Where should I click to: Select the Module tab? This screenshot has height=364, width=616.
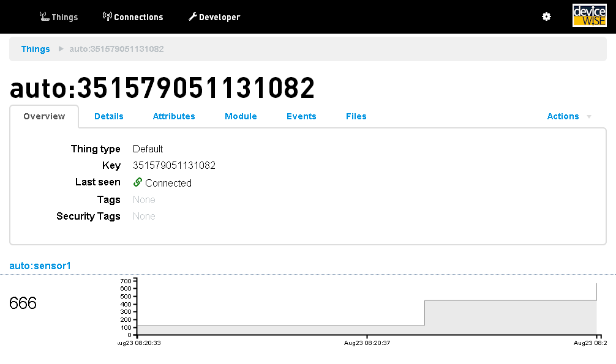point(241,116)
